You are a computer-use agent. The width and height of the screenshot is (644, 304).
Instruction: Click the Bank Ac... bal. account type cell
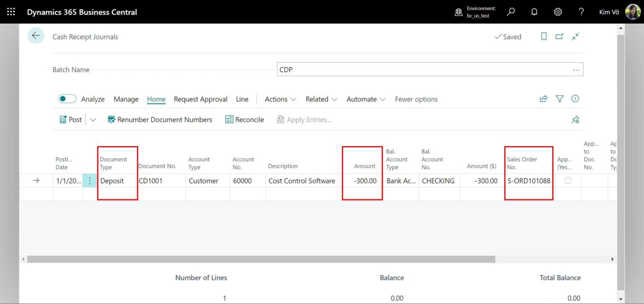click(401, 181)
